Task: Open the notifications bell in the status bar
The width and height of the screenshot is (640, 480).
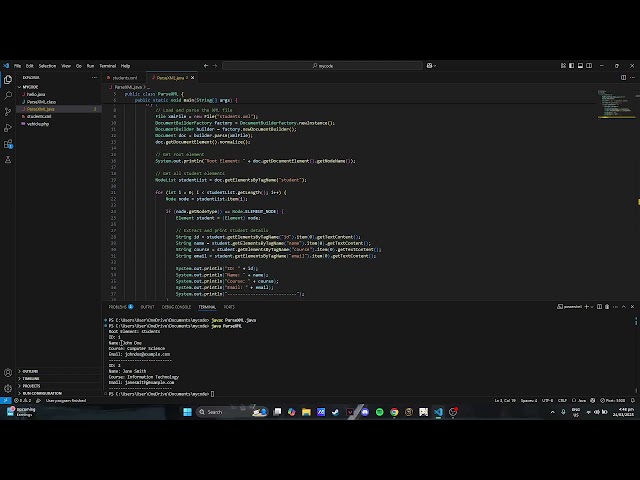Action: 633,400
